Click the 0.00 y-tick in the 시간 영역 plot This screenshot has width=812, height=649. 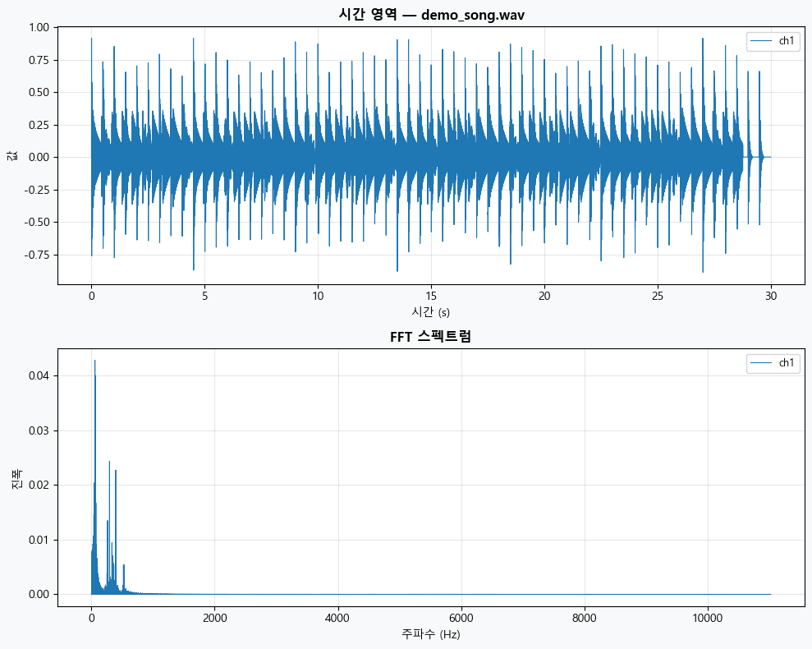(x=39, y=158)
